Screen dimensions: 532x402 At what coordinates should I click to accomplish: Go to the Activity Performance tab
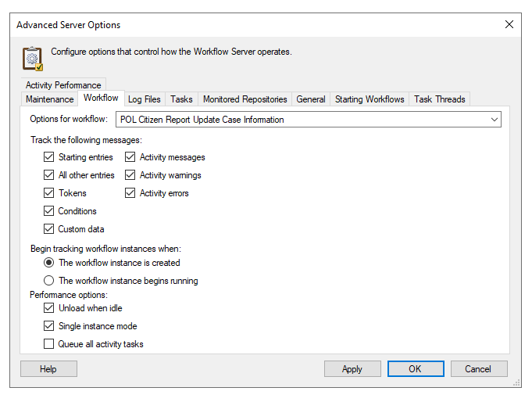coord(63,85)
